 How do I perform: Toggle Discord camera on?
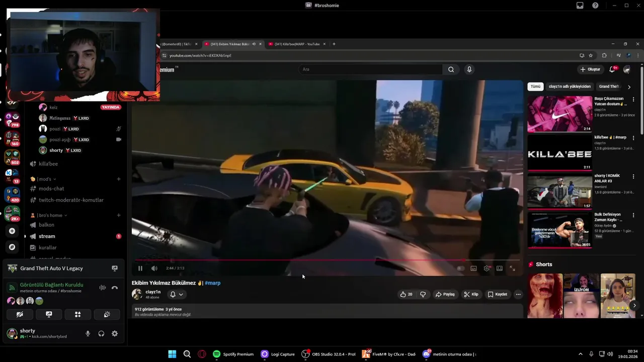tap(20, 314)
